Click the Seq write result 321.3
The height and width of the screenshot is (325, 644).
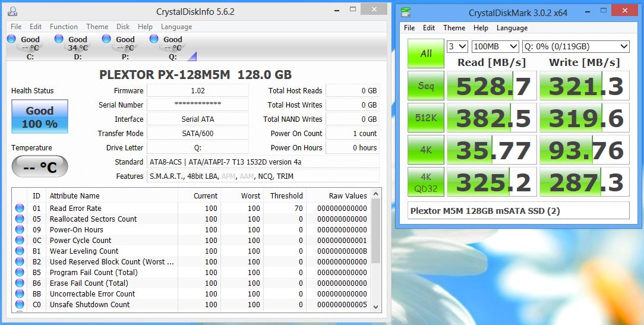tap(585, 86)
